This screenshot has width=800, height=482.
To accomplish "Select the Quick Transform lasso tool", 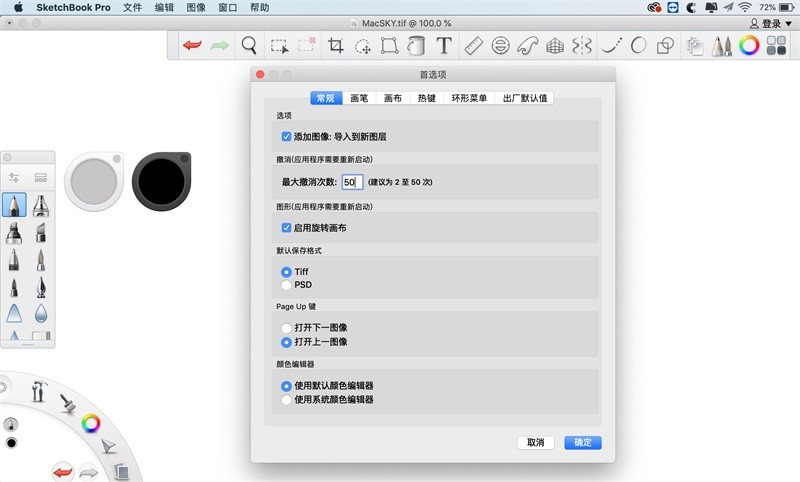I will pyautogui.click(x=362, y=46).
